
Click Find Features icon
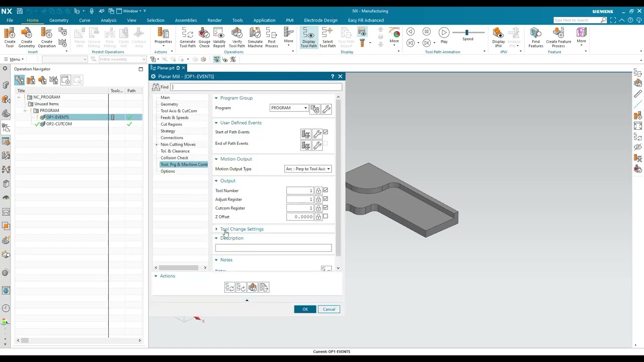536,37
